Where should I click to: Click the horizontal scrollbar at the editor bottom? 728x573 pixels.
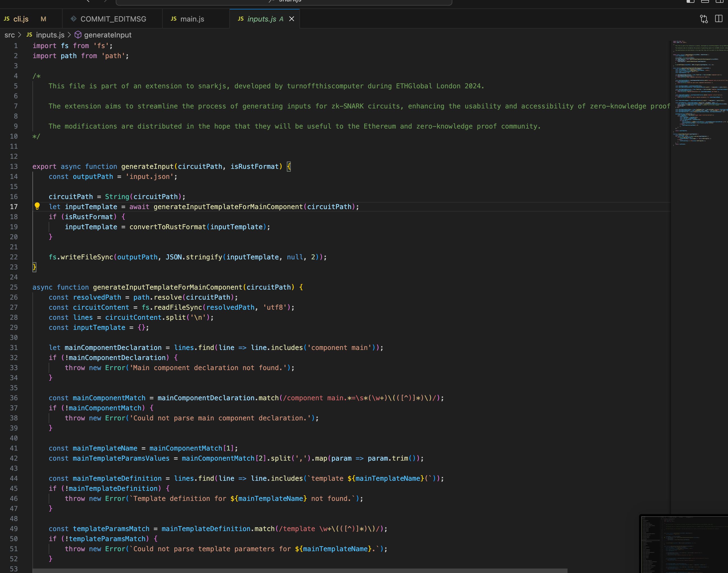[300, 571]
